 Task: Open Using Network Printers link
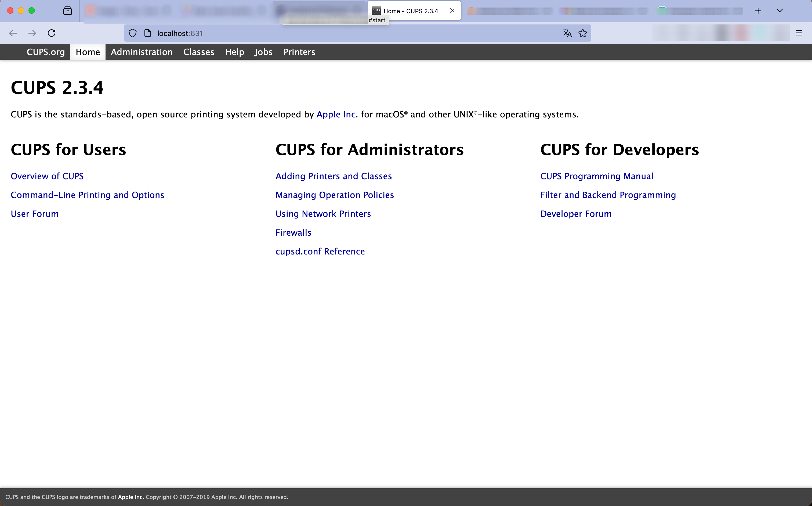323,214
